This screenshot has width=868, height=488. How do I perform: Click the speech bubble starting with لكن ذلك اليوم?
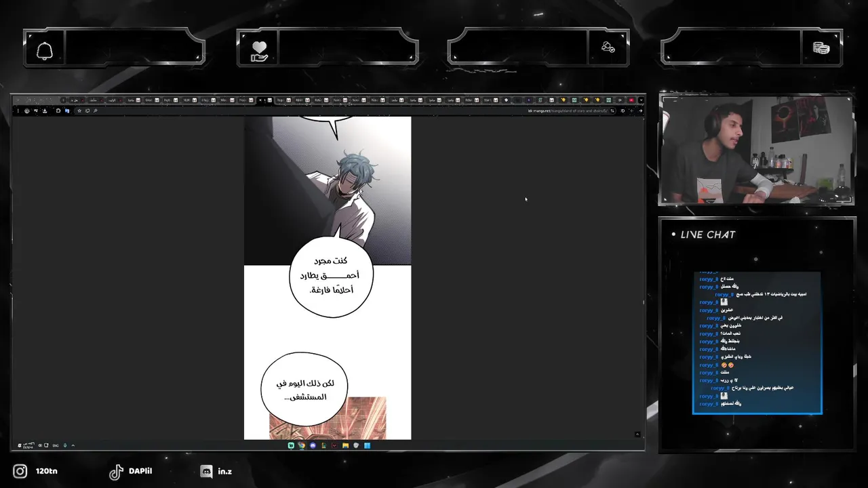[x=304, y=390]
